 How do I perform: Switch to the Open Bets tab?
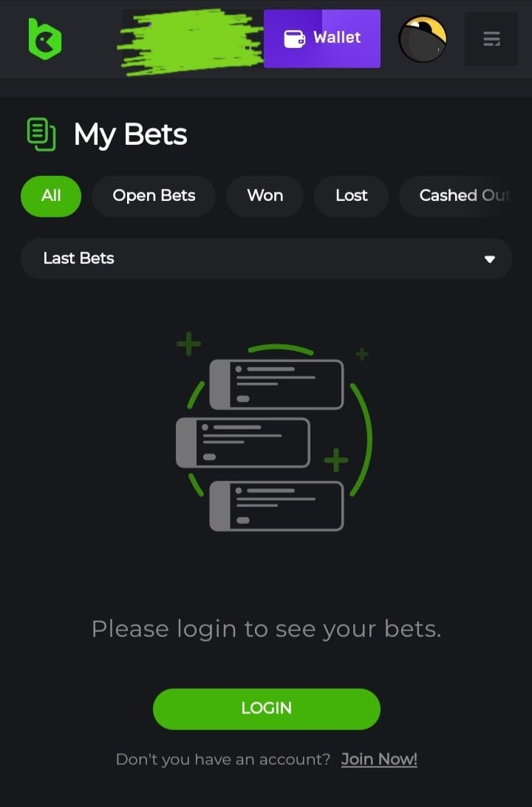[154, 196]
